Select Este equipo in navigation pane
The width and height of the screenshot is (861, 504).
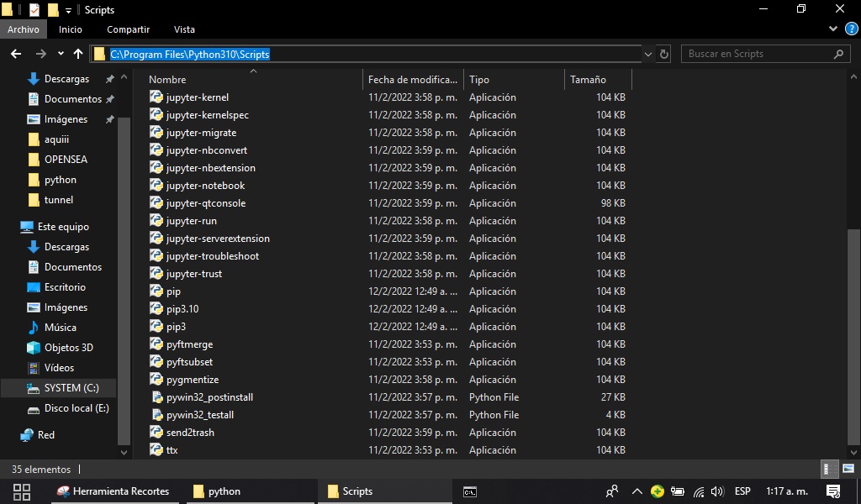[63, 227]
